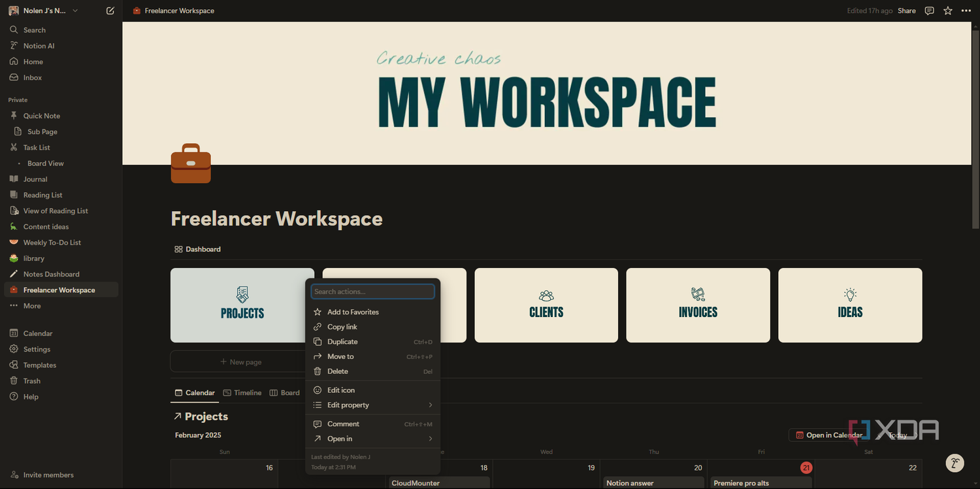The image size is (980, 489).
Task: Click the Share button
Action: coord(907,11)
